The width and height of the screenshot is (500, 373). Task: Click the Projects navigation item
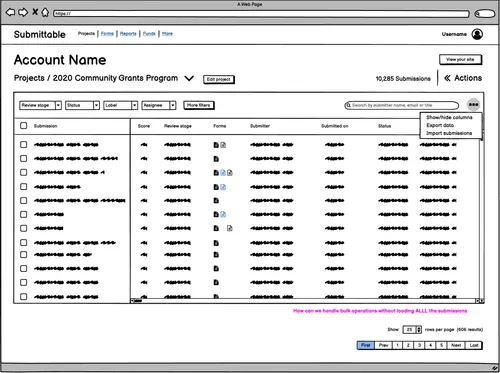pyautogui.click(x=86, y=33)
